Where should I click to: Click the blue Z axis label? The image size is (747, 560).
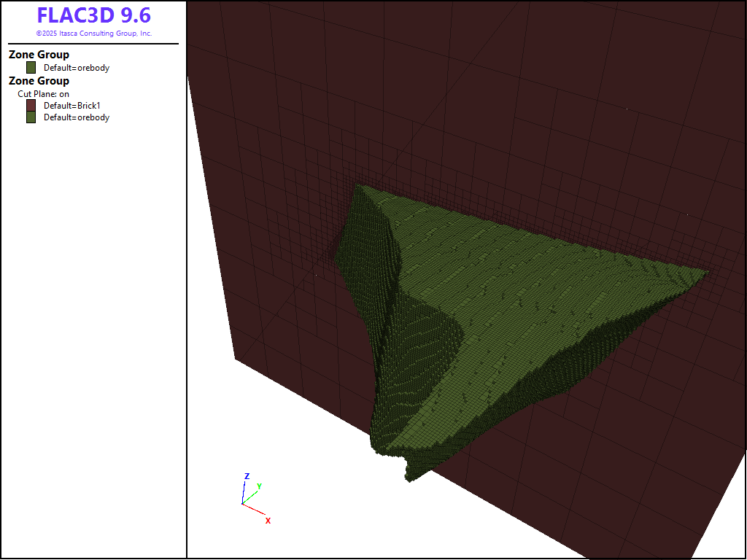pos(247,476)
